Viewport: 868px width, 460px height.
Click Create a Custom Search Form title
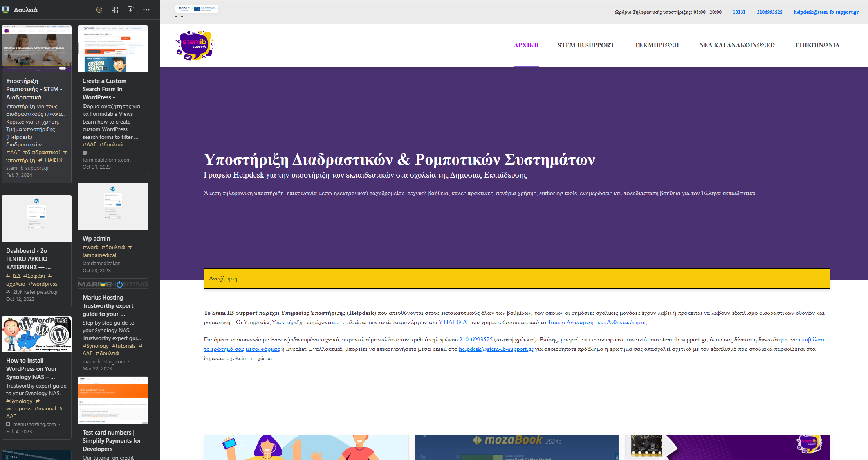105,89
